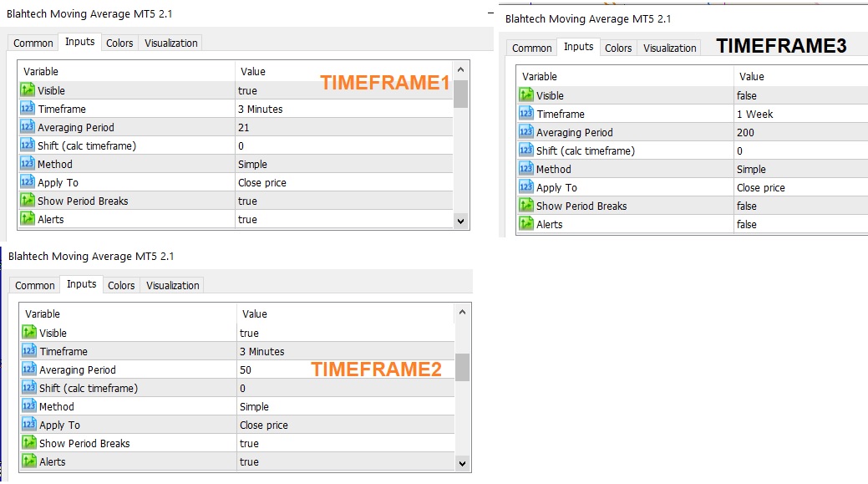Click Shift row icon in right-hand dialog

[525, 150]
